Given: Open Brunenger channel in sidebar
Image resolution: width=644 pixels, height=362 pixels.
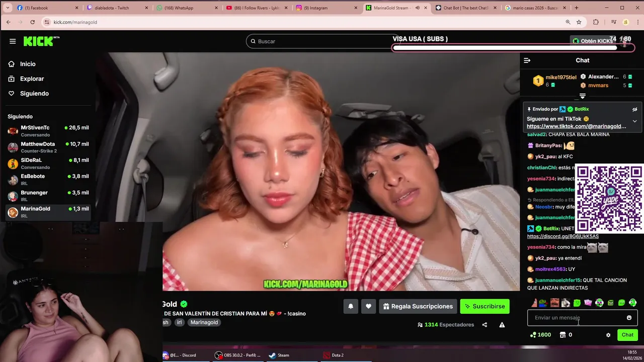Looking at the screenshot, I should pos(48,196).
